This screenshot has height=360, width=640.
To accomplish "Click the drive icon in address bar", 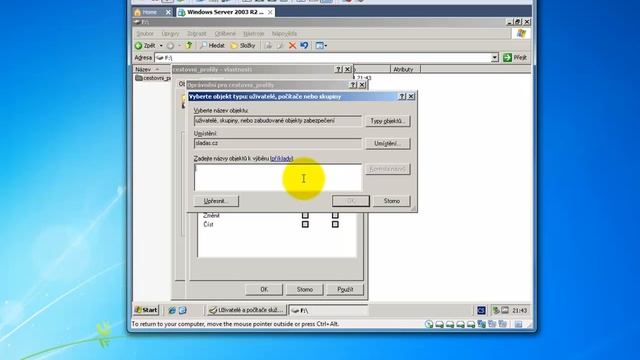I will [160, 58].
